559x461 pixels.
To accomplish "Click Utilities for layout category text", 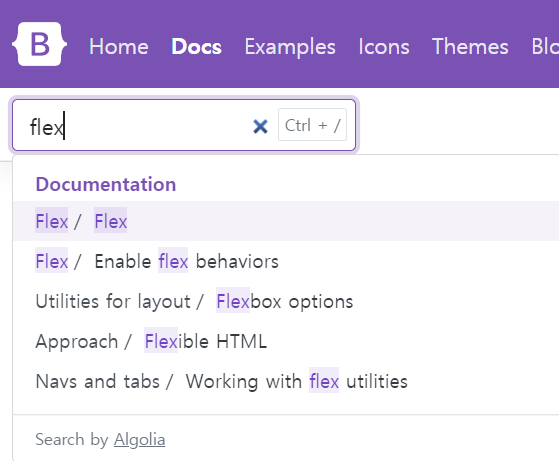I will tap(113, 302).
